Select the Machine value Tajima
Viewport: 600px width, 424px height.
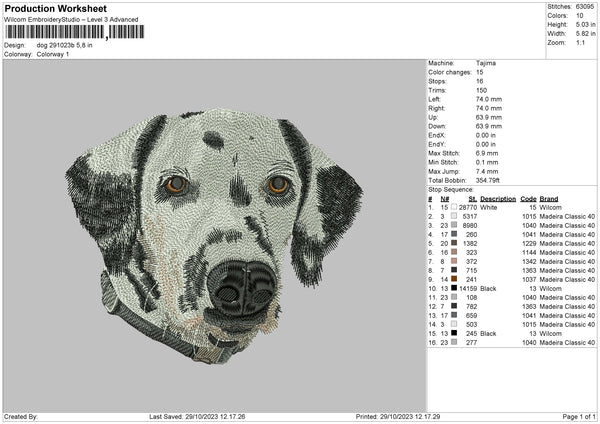pyautogui.click(x=486, y=63)
